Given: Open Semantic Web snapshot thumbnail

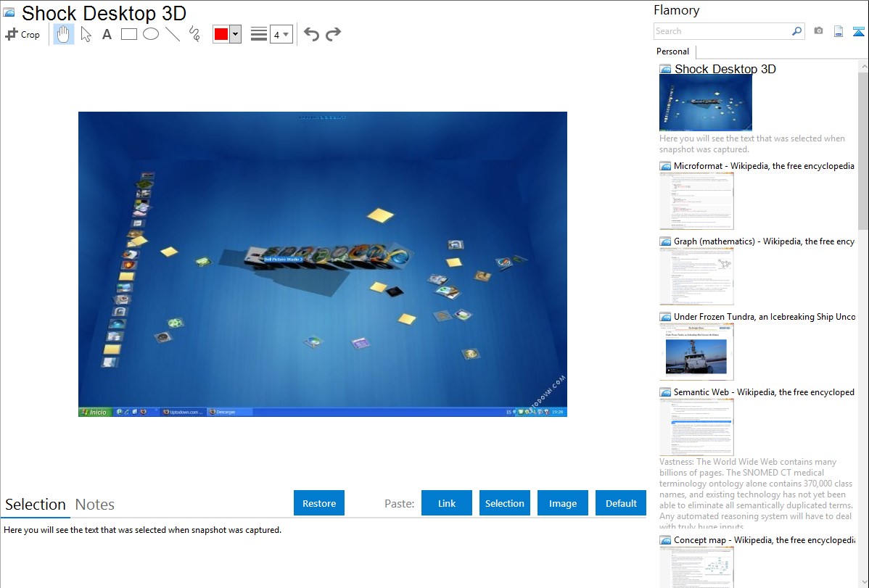Looking at the screenshot, I should (x=696, y=427).
